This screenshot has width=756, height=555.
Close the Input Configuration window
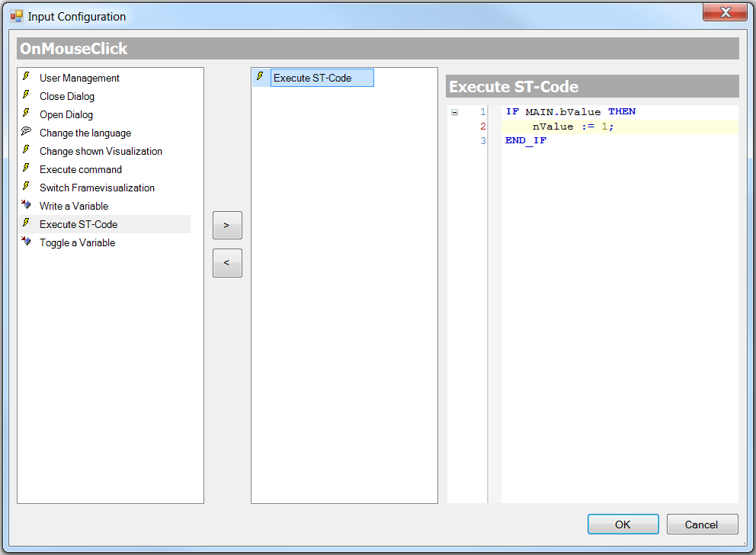coord(725,12)
